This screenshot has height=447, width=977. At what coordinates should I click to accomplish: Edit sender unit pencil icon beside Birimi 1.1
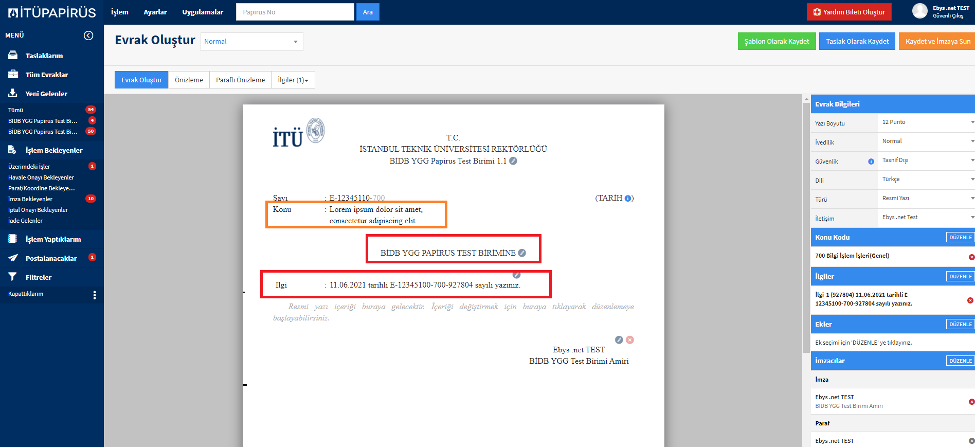(513, 161)
